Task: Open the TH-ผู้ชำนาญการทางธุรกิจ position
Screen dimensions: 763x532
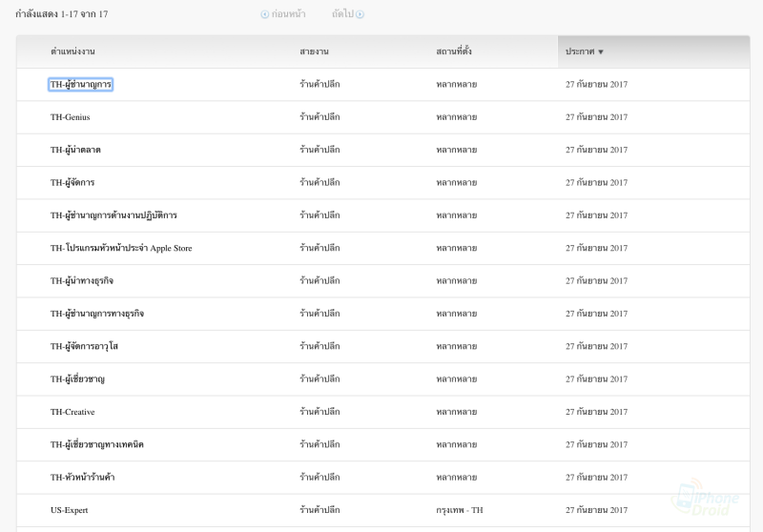Action: click(x=97, y=314)
